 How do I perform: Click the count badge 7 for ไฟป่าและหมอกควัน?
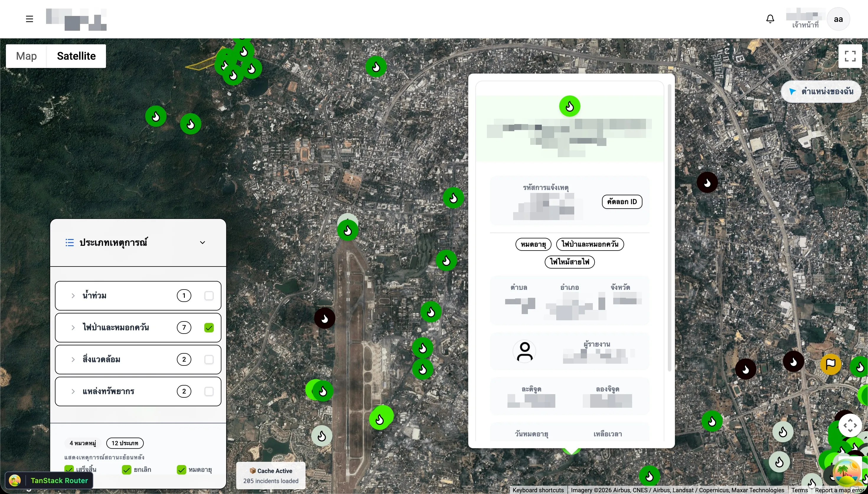(x=184, y=328)
